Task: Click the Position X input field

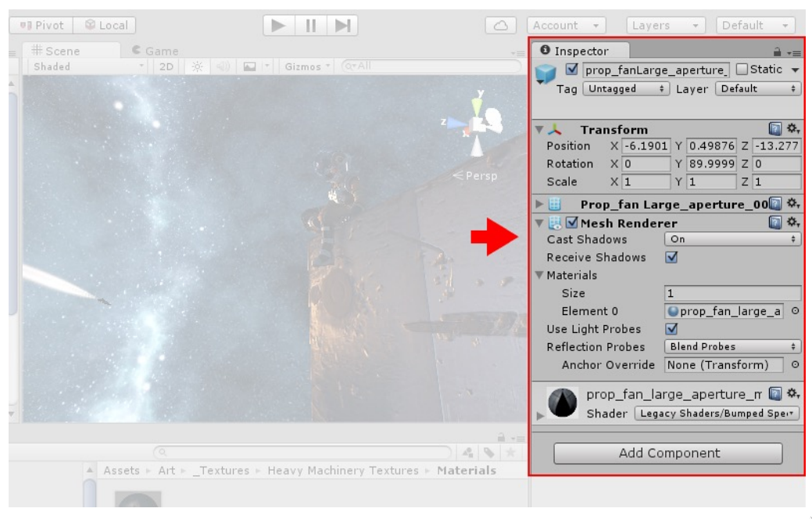Action: point(646,146)
